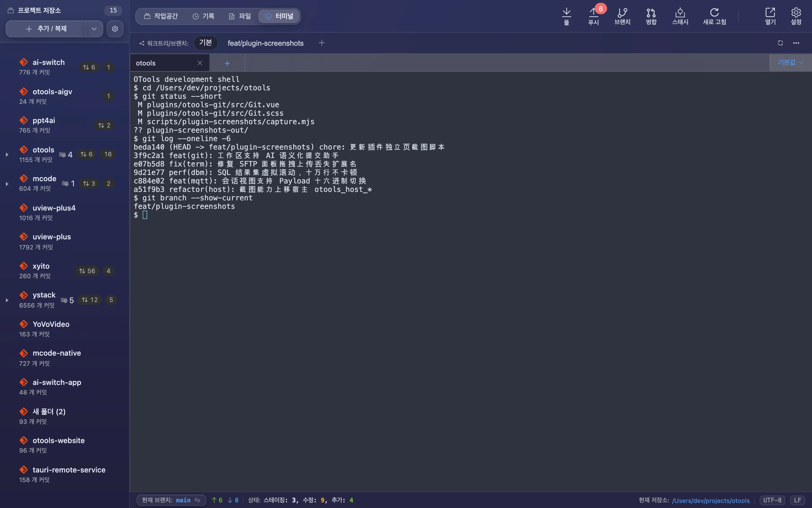This screenshot has width=812, height=508.
Task: Select the tauri-remote-service repository
Action: [64, 474]
